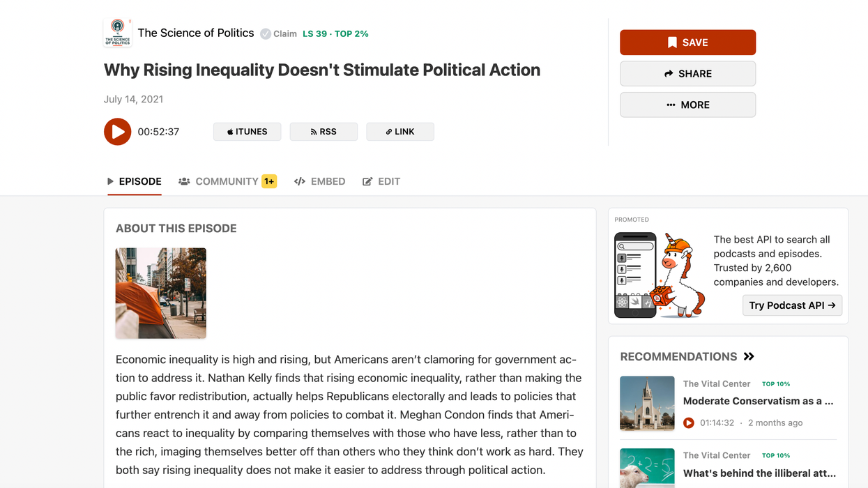Screen dimensions: 868x488
Task: Open the RSS feed button
Action: tap(323, 132)
